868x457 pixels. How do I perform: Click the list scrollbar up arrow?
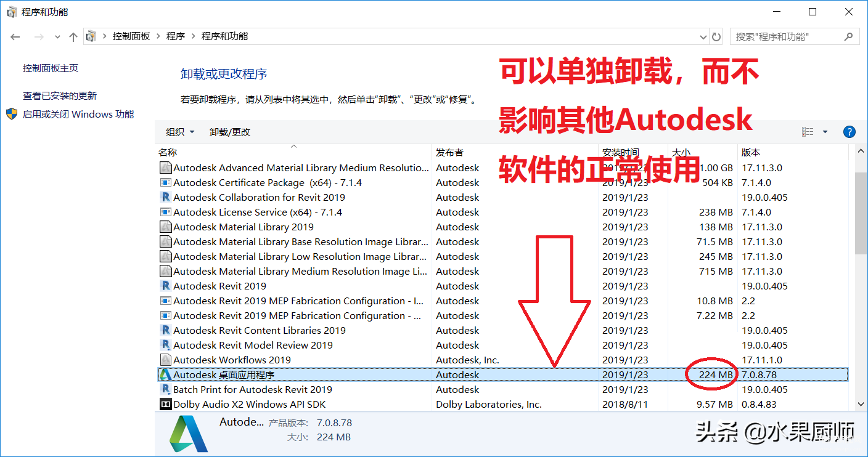861,151
